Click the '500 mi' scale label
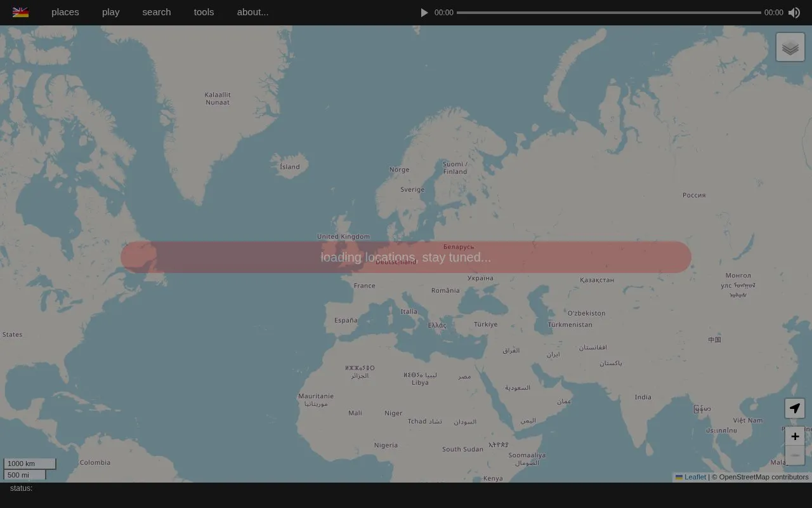The height and width of the screenshot is (508, 812). click(x=25, y=475)
